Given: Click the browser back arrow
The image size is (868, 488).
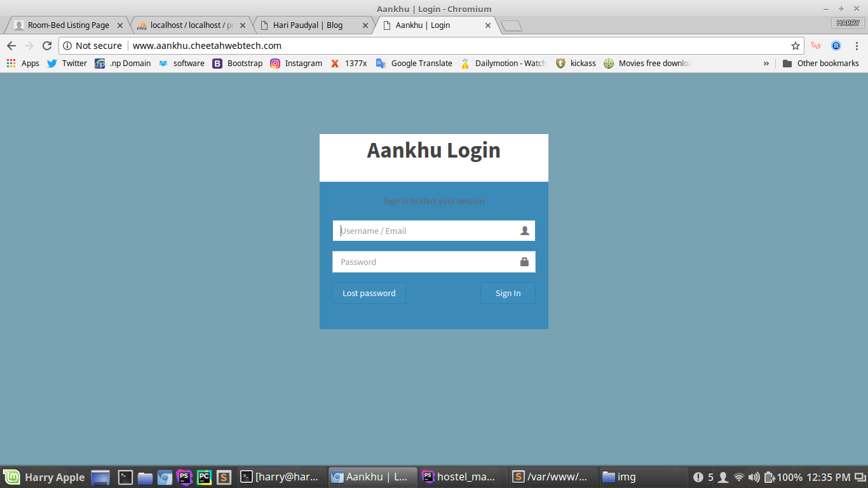Looking at the screenshot, I should tap(11, 46).
